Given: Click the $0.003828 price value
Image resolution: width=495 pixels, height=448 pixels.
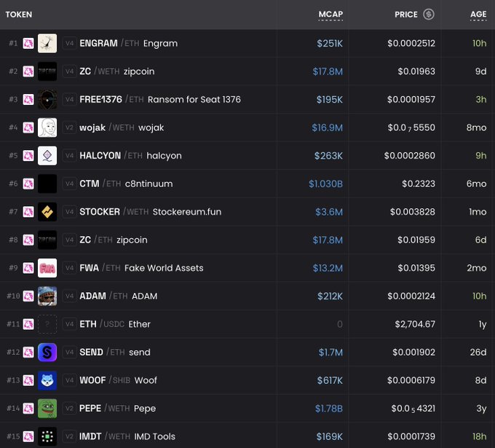Looking at the screenshot, I should tap(412, 212).
